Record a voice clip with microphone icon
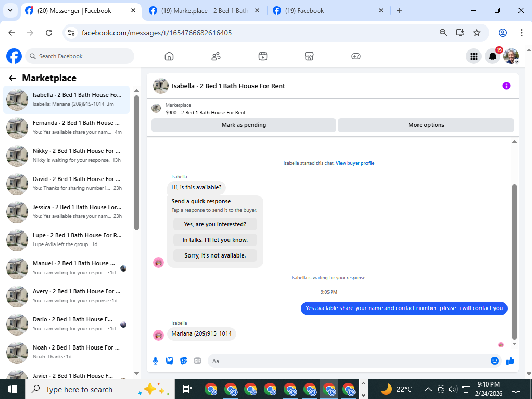Viewport: 532px width, 399px height. tap(156, 361)
